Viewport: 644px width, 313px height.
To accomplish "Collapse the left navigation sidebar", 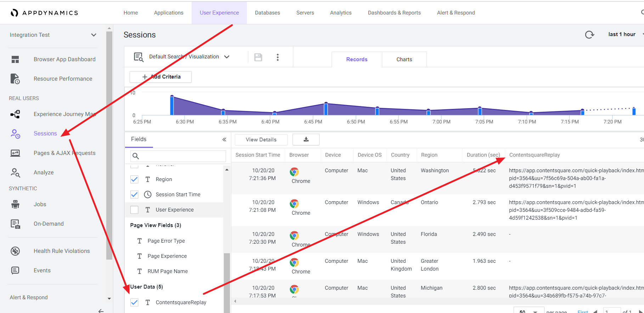I will point(101,311).
